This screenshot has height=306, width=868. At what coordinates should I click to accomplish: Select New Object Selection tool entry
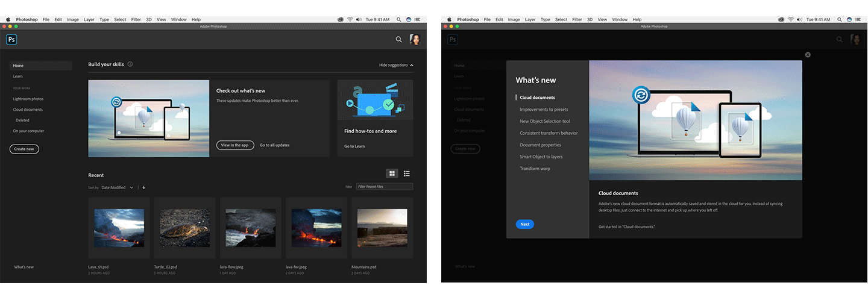[x=545, y=121]
